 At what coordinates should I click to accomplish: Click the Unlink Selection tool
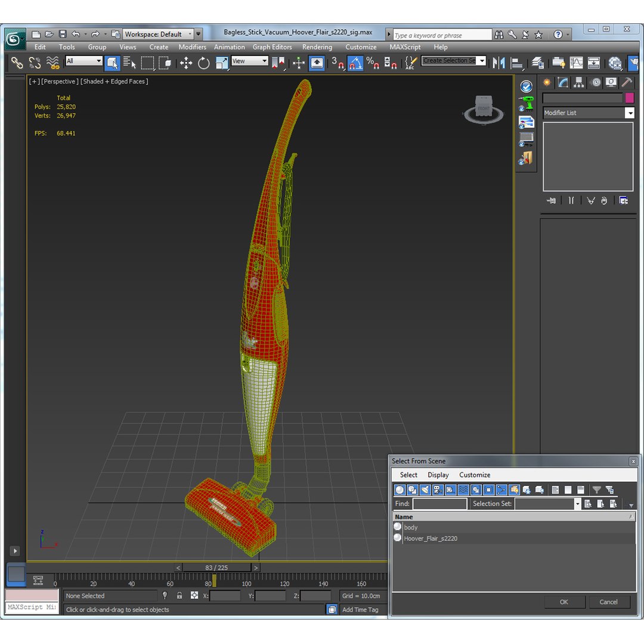coord(35,63)
